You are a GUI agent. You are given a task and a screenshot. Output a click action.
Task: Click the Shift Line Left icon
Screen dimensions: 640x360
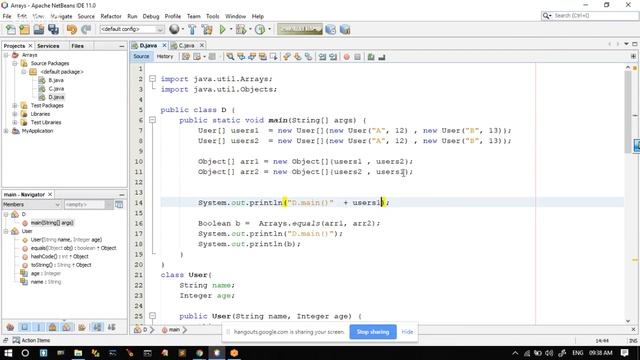[x=322, y=57]
